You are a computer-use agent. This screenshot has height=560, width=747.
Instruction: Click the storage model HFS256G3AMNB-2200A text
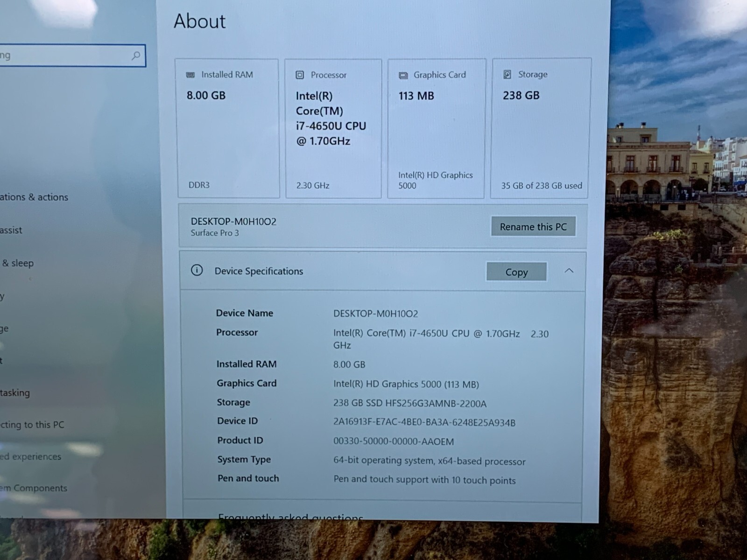coord(436,403)
